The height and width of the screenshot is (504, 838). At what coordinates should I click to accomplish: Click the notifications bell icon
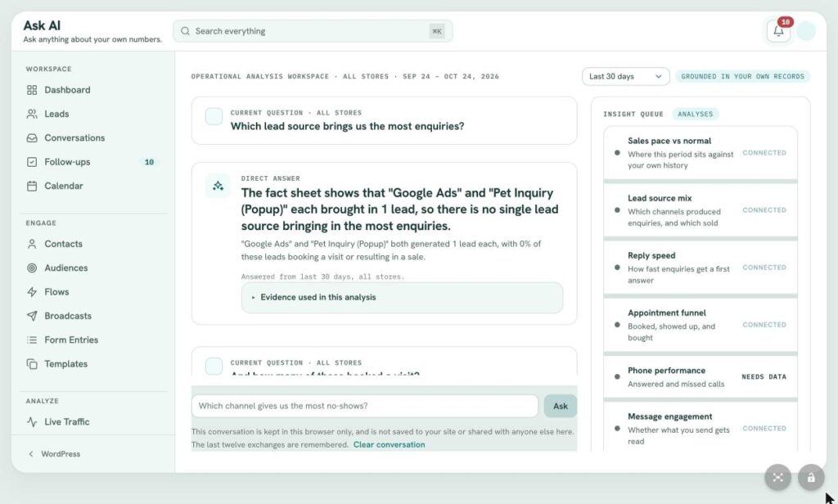coord(778,31)
